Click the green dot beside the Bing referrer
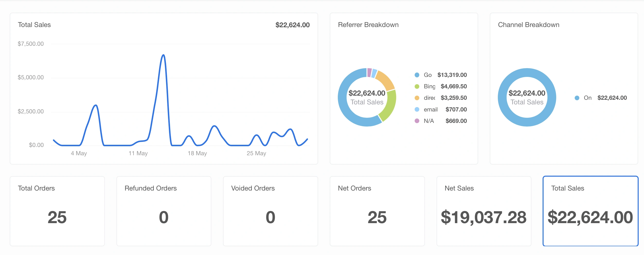This screenshot has height=255, width=644. pos(417,86)
